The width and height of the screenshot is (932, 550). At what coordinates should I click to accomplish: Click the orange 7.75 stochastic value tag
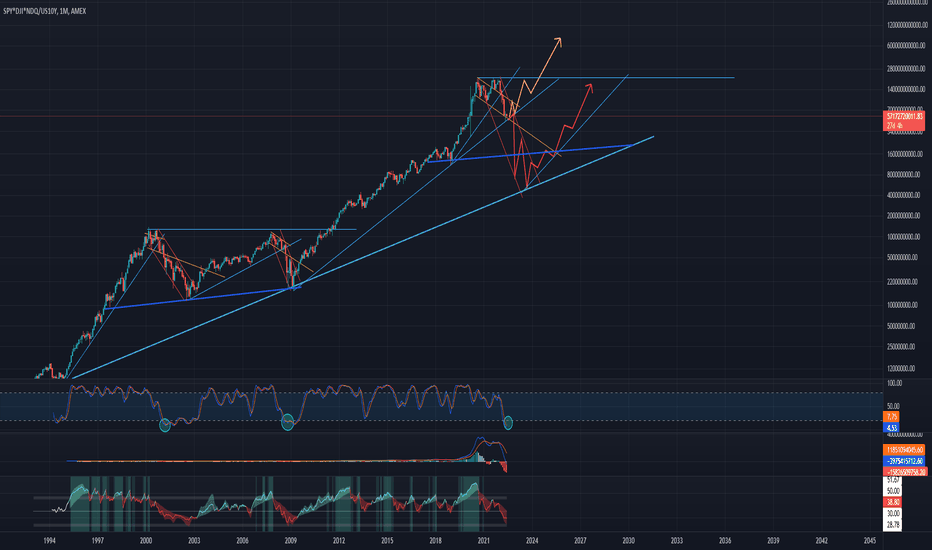[892, 417]
